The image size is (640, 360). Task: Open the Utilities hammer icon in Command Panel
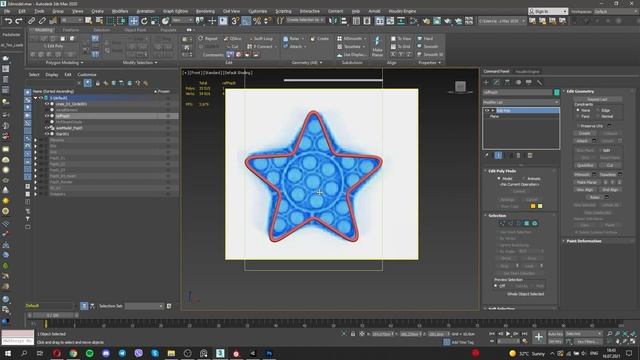[539, 82]
